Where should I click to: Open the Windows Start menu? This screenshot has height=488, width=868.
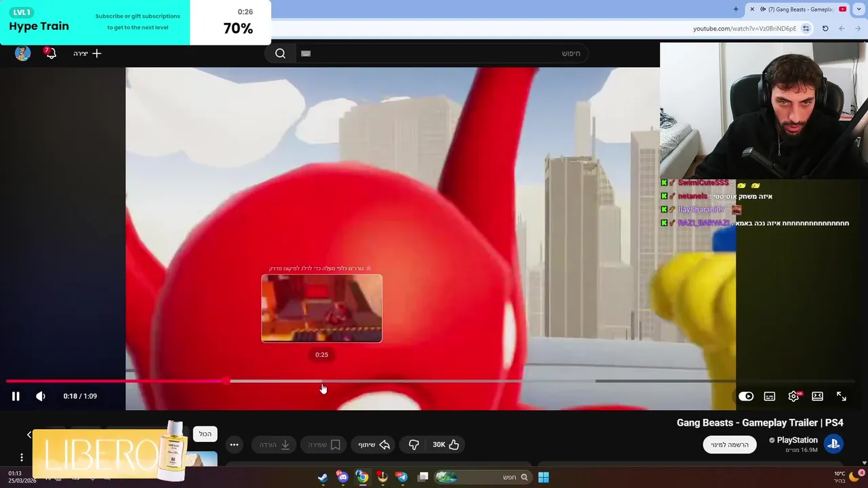543,477
